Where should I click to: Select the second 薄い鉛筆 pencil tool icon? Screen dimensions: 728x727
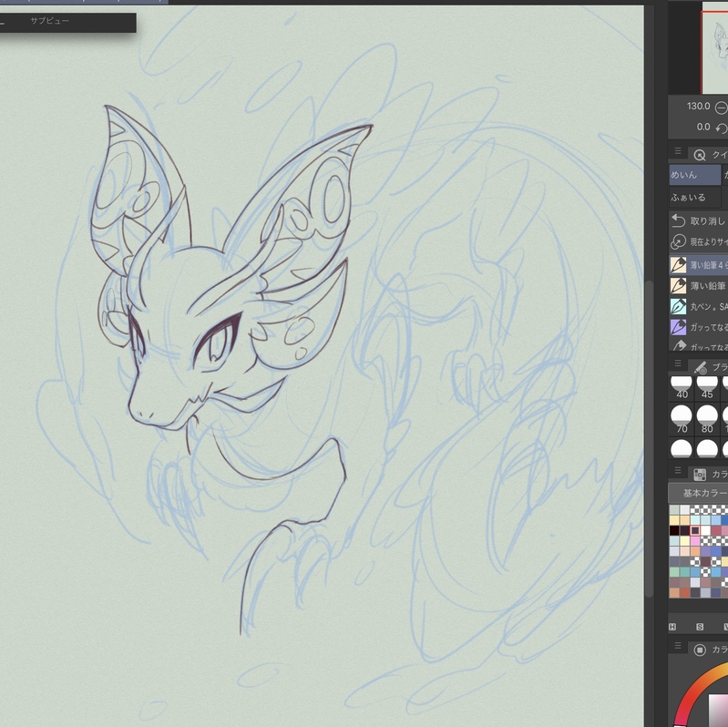point(678,285)
